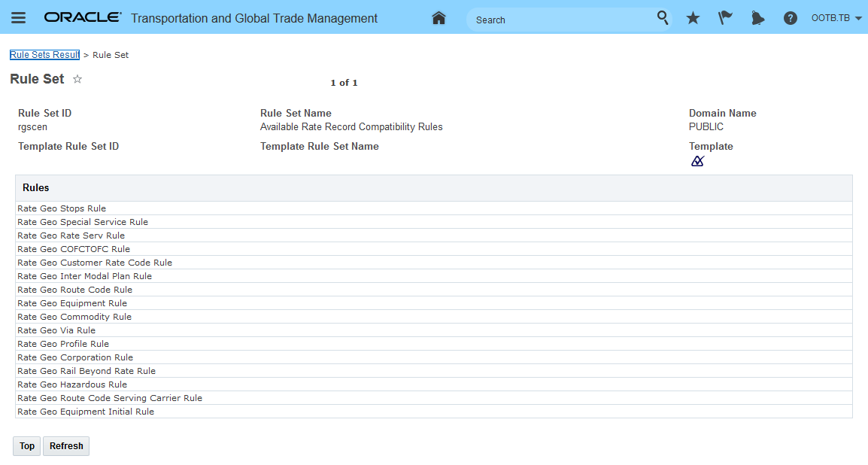Click the rgscen Rule Set ID value
The image size is (868, 465).
pyautogui.click(x=32, y=127)
